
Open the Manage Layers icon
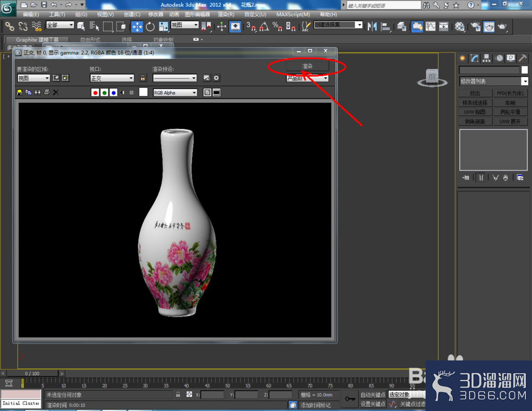[401, 26]
